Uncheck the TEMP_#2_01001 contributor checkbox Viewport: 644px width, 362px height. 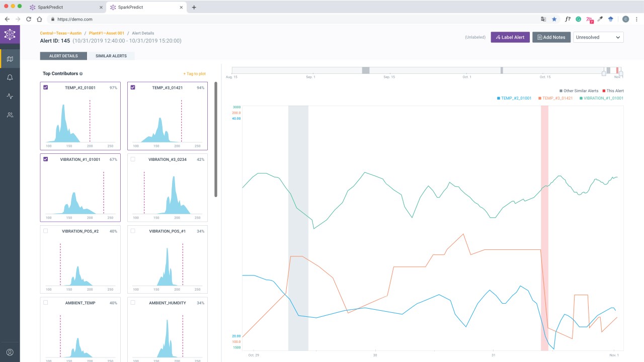[46, 87]
